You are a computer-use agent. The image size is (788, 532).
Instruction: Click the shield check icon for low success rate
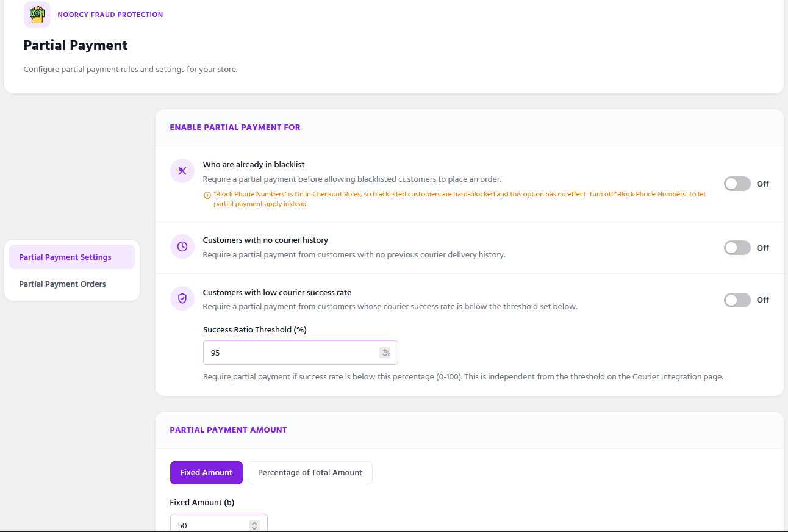pyautogui.click(x=182, y=298)
